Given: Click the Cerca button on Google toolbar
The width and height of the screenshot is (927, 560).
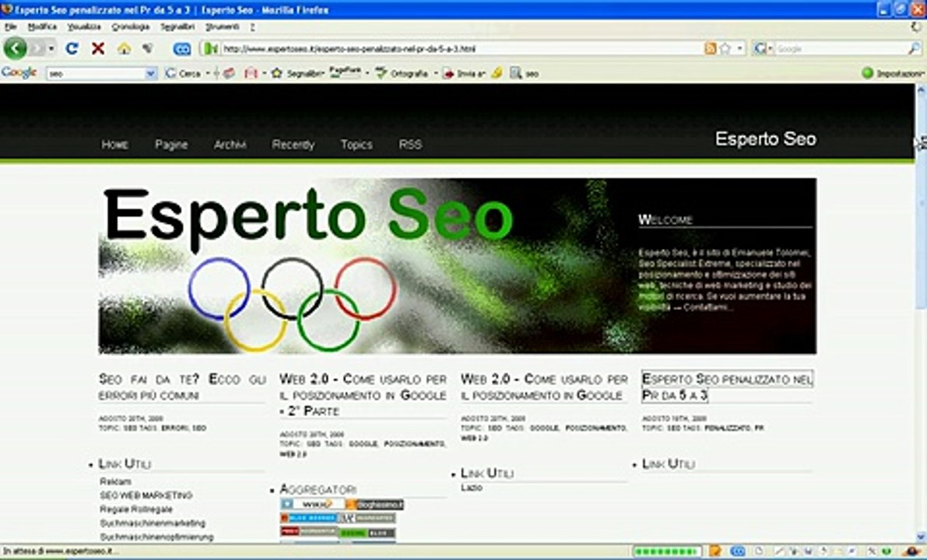Looking at the screenshot, I should [183, 73].
